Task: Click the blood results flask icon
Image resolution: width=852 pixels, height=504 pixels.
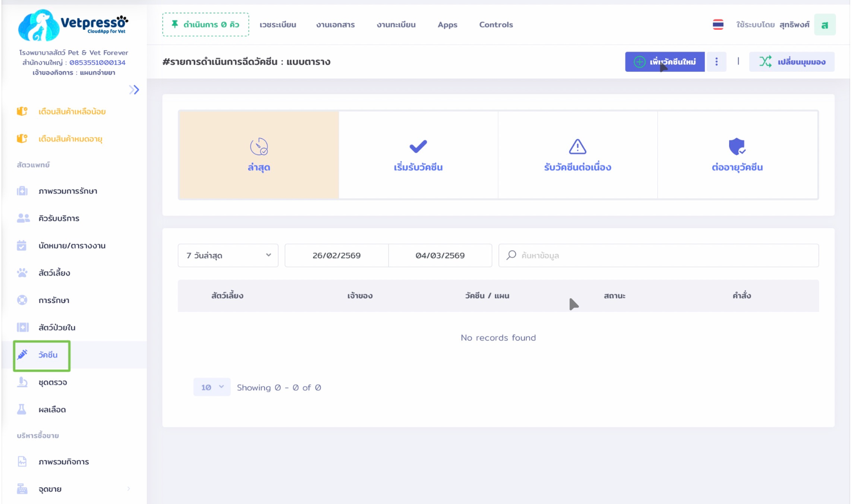Action: [x=22, y=409]
